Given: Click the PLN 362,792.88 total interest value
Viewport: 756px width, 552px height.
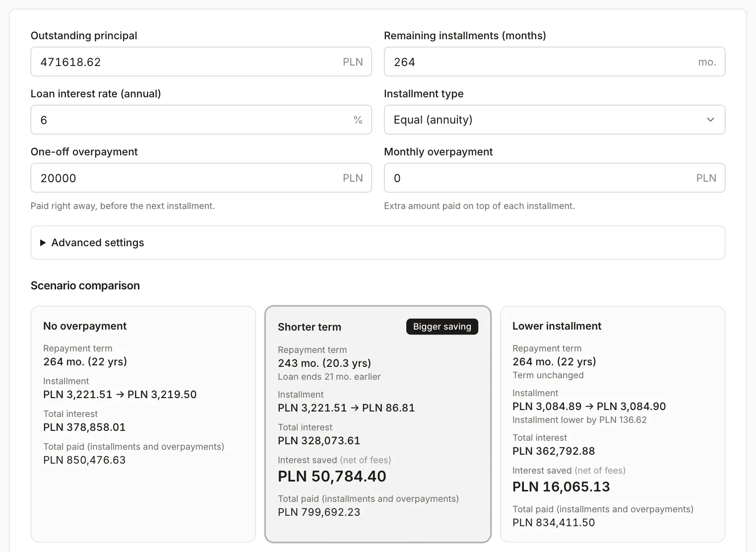Looking at the screenshot, I should 554,451.
